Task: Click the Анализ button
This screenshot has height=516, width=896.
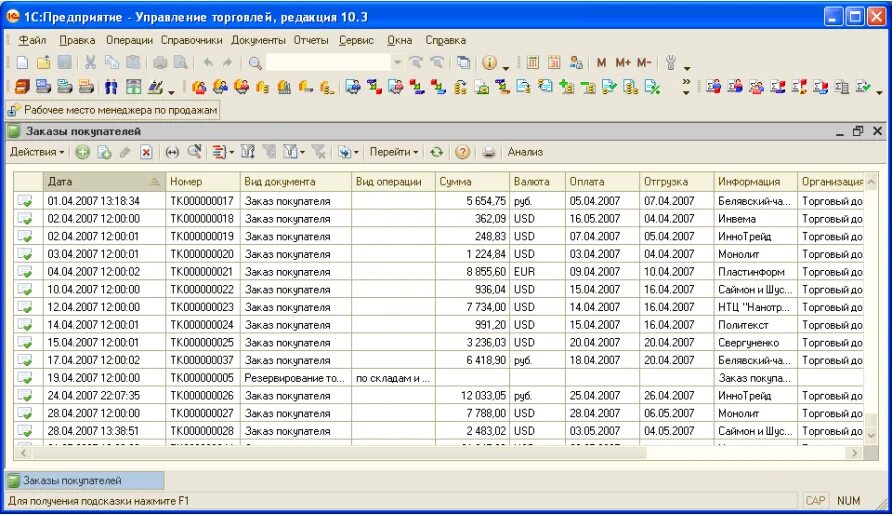Action: click(x=525, y=152)
